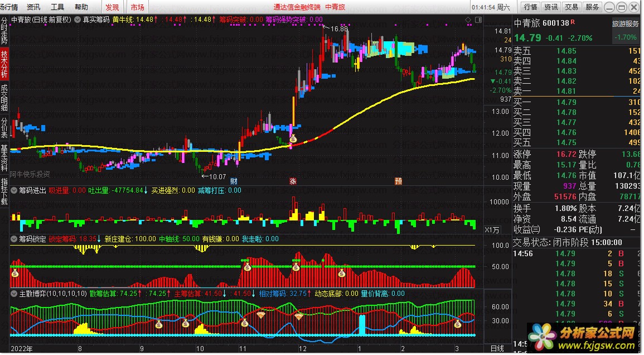
Task: Open the 工具 menu
Action: click(x=57, y=7)
